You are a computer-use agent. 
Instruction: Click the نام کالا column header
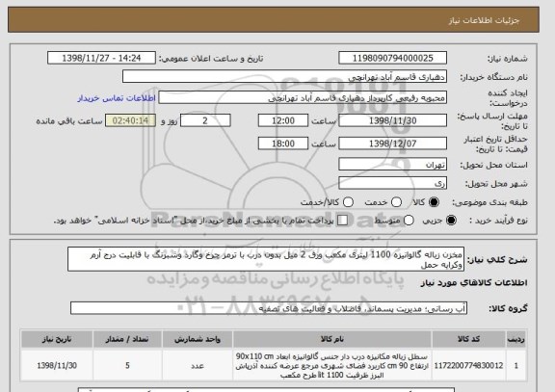click(x=332, y=339)
